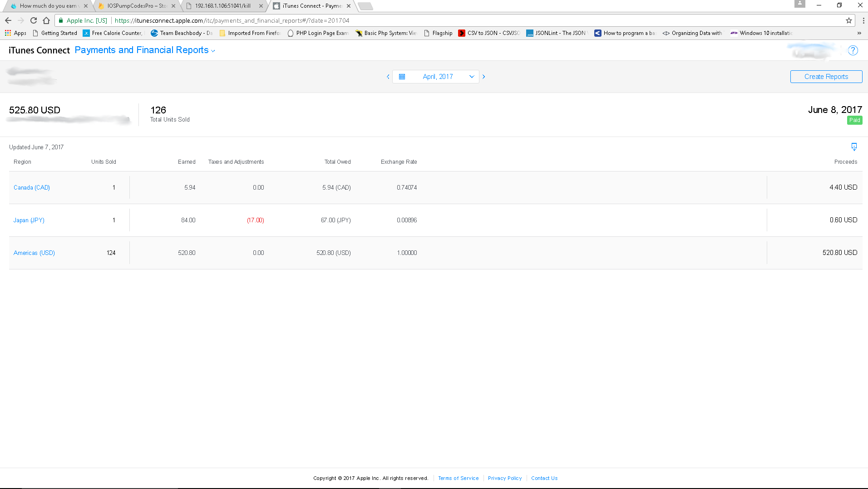
Task: Open the Privacy Policy link
Action: pos(505,478)
